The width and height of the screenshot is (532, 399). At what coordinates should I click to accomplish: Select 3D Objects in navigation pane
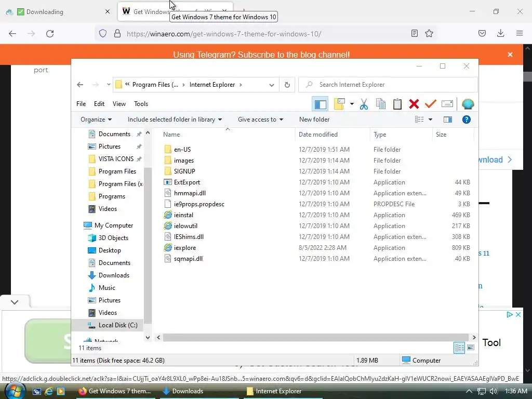click(x=113, y=238)
